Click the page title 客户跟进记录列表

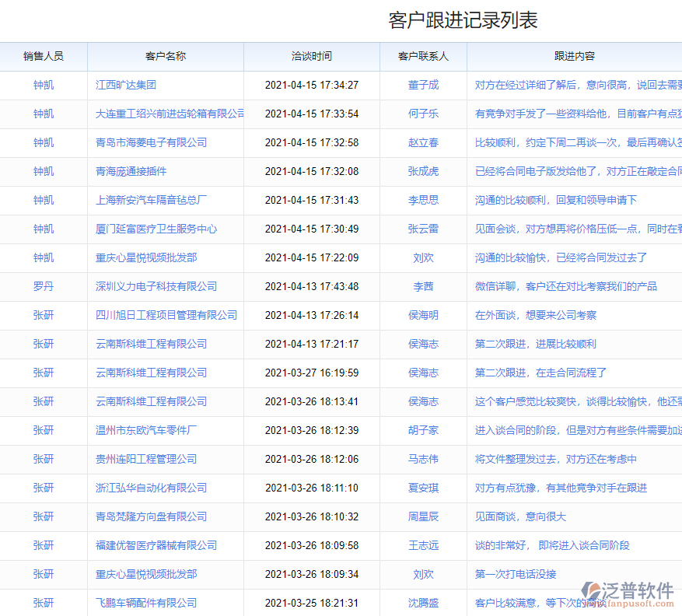coord(464,17)
